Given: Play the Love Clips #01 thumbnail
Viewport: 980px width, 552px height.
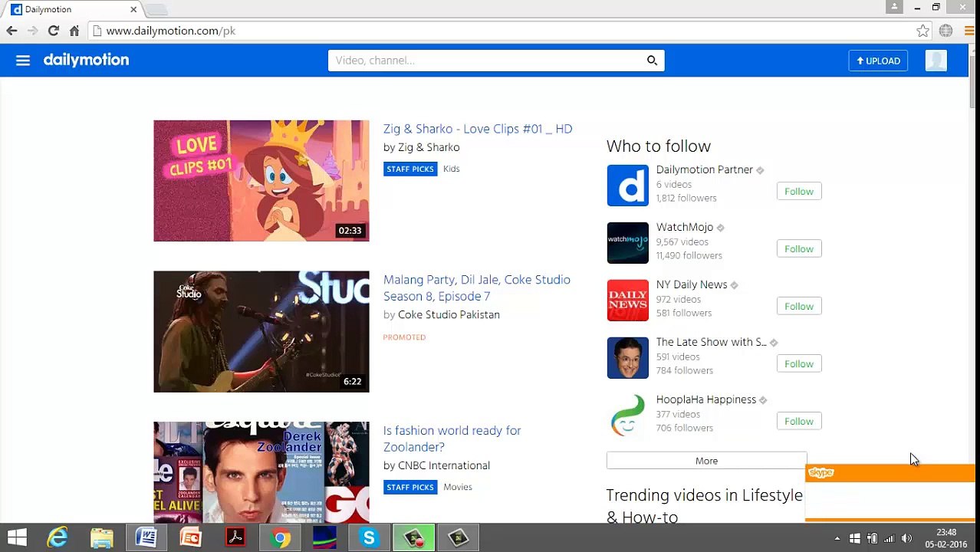Looking at the screenshot, I should [261, 180].
